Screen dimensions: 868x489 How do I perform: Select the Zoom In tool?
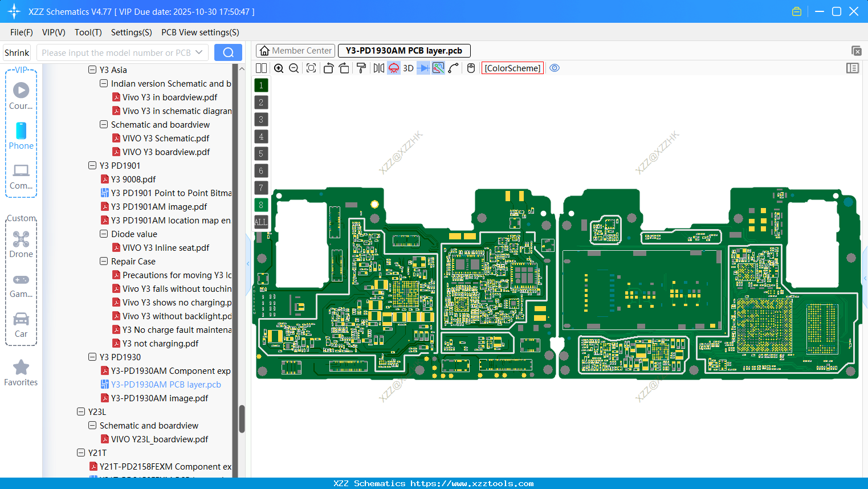click(279, 68)
